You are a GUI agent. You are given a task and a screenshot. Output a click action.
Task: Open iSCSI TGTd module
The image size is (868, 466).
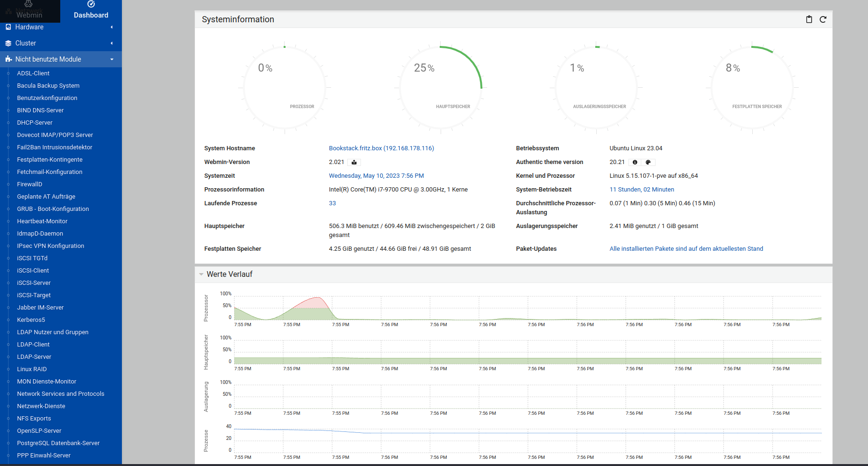click(32, 258)
